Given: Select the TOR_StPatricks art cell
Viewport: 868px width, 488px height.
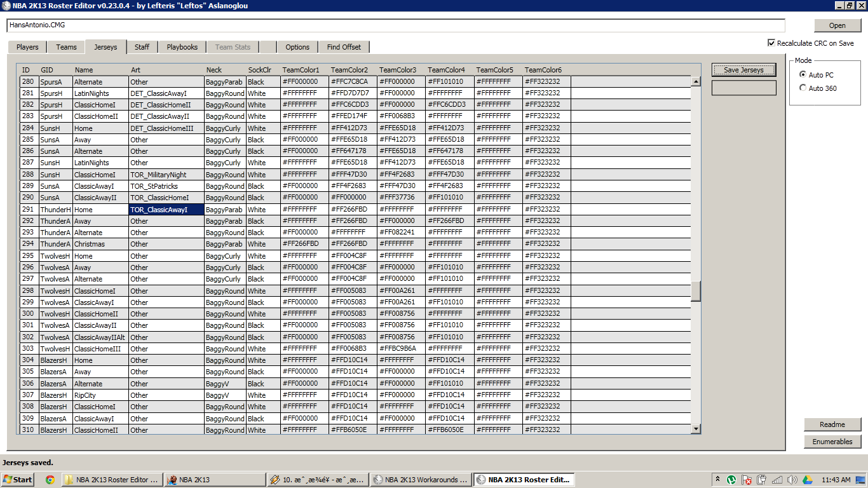Looking at the screenshot, I should [166, 186].
